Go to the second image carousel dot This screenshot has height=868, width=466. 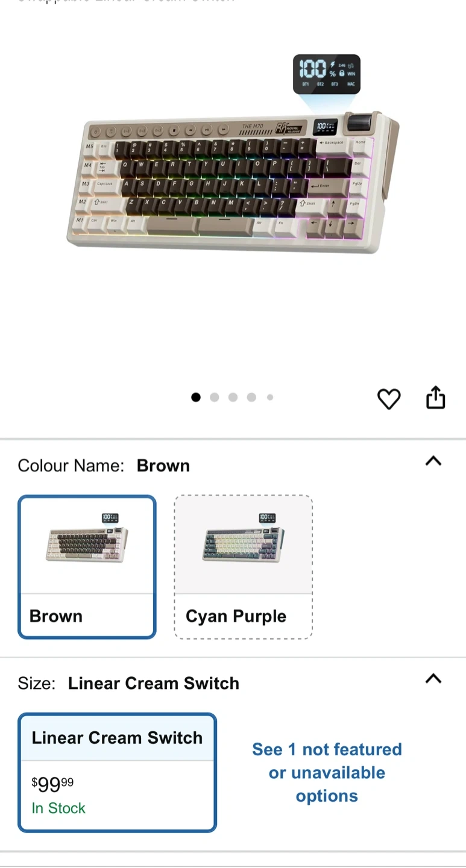[214, 397]
